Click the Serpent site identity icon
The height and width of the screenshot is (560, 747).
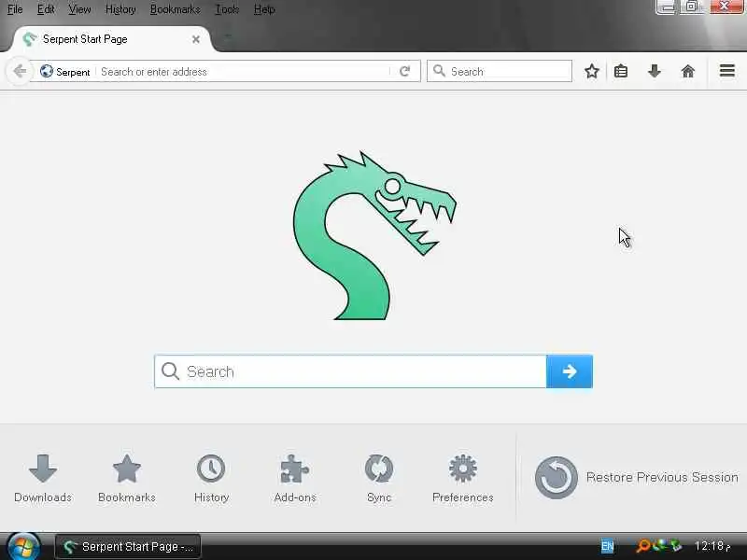tap(46, 72)
